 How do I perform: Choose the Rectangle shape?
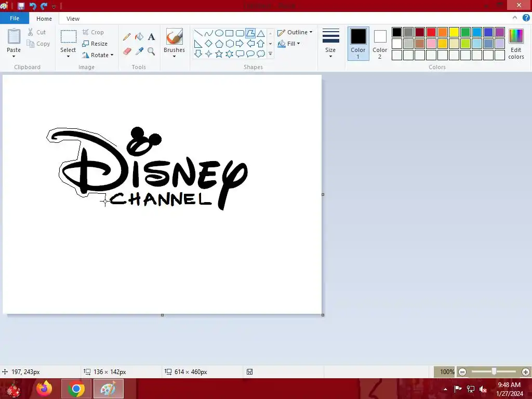click(229, 33)
